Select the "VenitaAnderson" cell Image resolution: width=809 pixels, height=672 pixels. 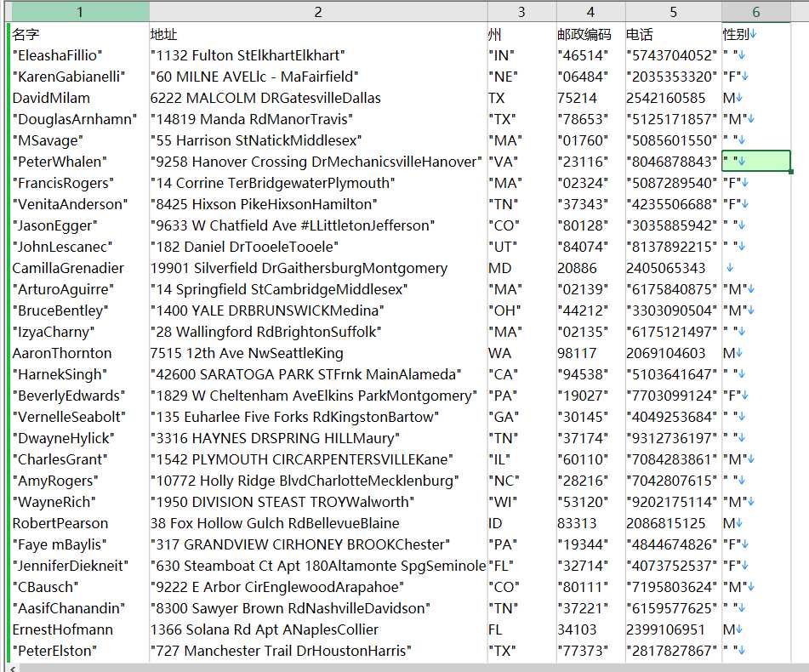79,204
